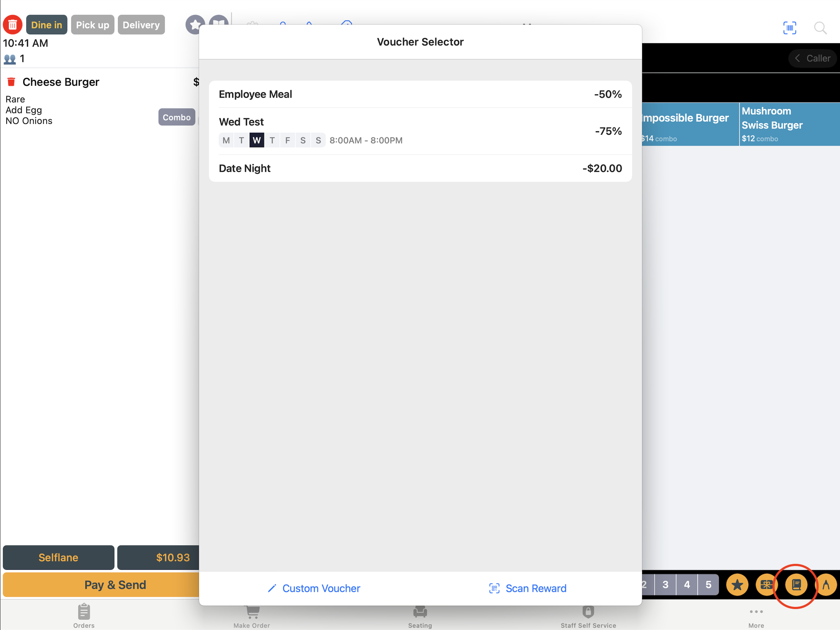Open menu search magnifier icon
The height and width of the screenshot is (630, 840).
[x=820, y=28]
